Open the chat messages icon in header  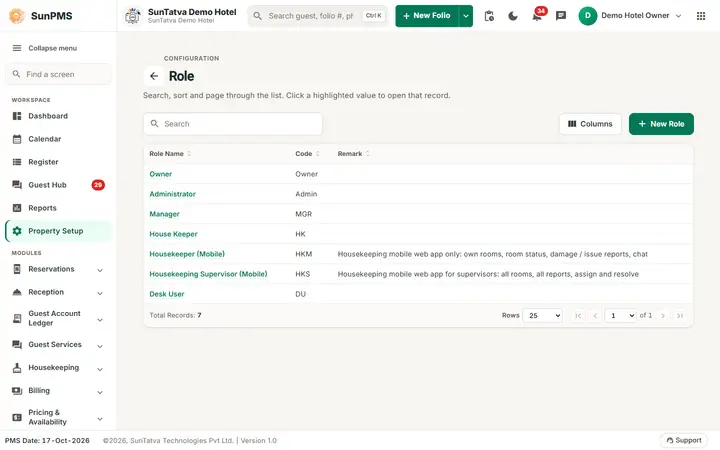tap(561, 16)
